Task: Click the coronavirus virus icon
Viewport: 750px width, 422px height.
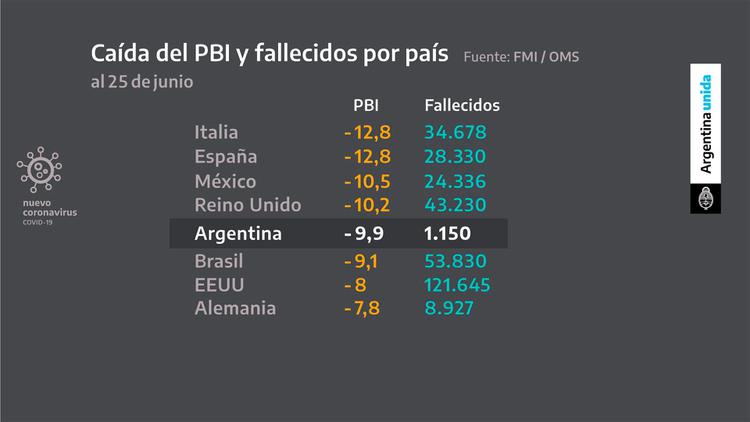Action: coord(39,172)
